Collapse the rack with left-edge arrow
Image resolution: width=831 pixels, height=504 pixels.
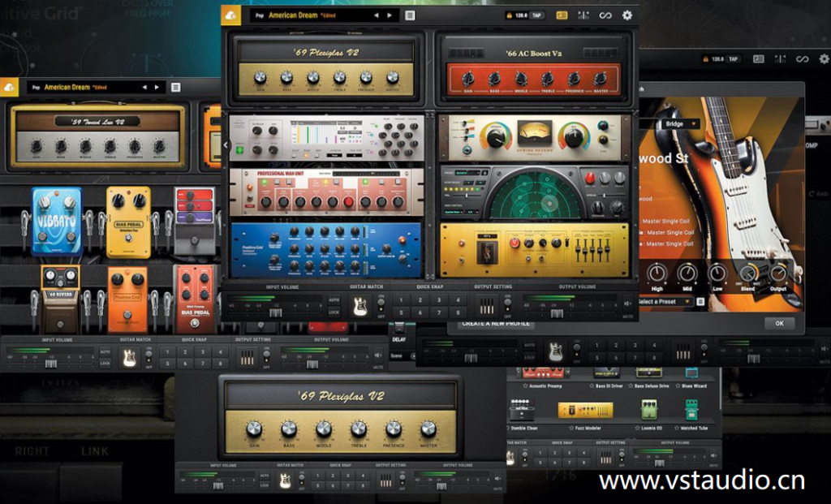pos(226,144)
